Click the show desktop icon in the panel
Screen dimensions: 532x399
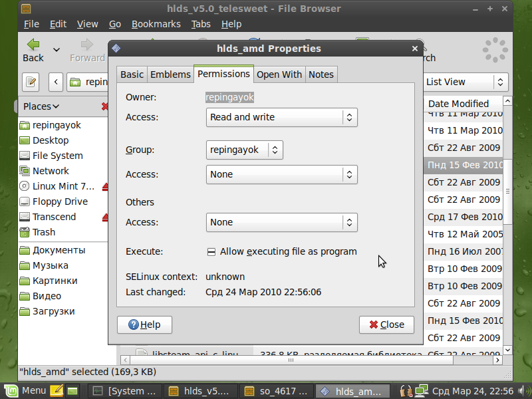pyautogui.click(x=72, y=391)
